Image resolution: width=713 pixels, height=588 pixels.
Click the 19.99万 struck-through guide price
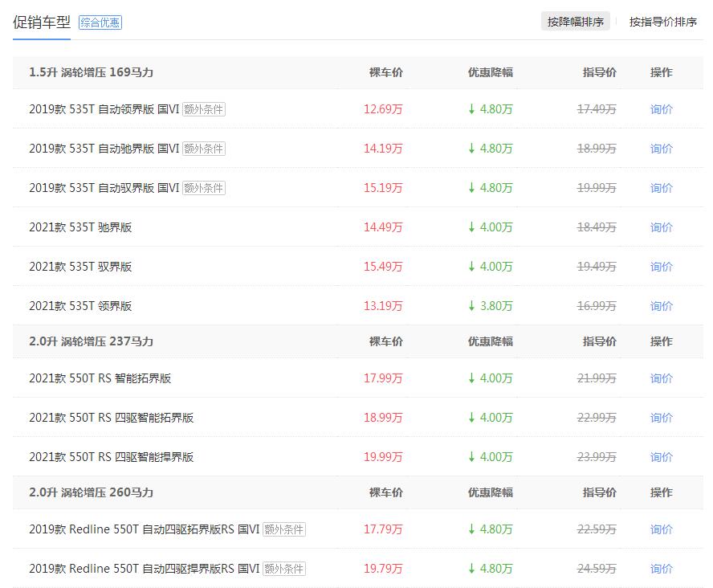(597, 188)
